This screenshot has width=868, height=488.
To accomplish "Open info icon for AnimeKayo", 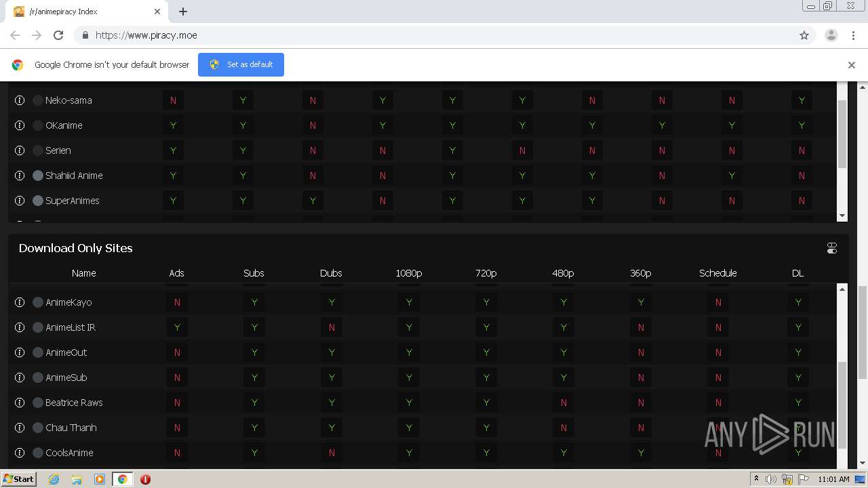I will click(20, 302).
